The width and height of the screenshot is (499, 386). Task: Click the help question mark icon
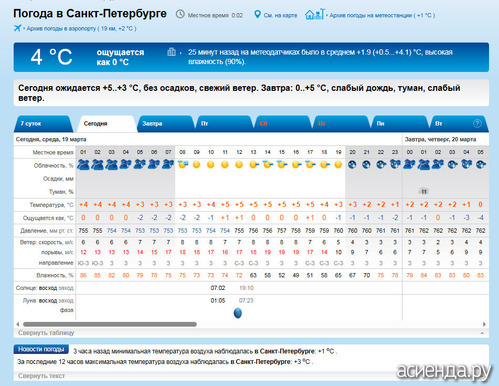pos(477,123)
